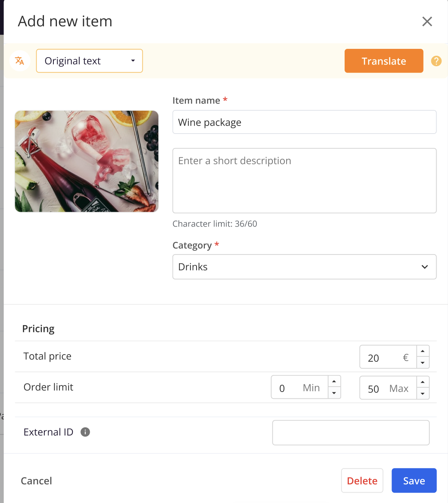Click the wine package item image
448x503 pixels.
(87, 161)
